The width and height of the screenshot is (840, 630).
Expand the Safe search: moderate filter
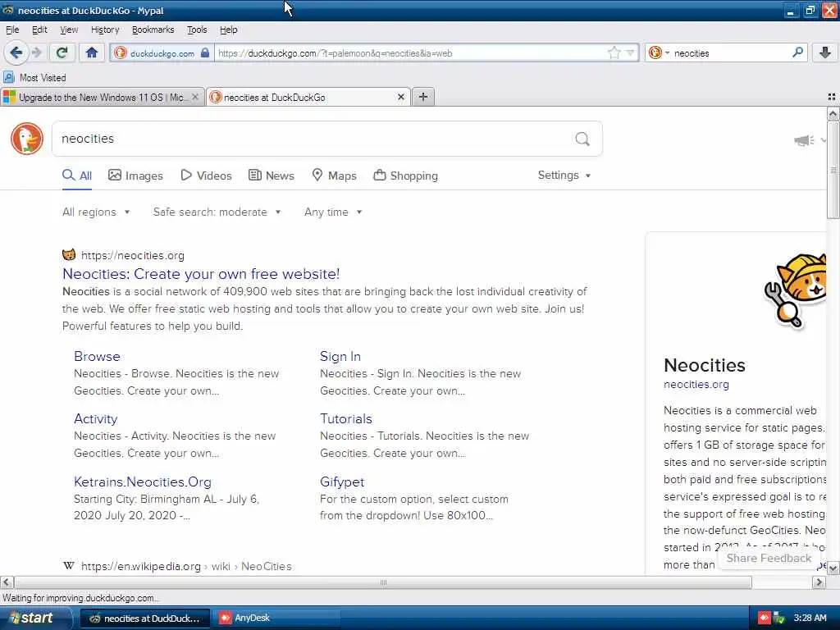tap(217, 212)
